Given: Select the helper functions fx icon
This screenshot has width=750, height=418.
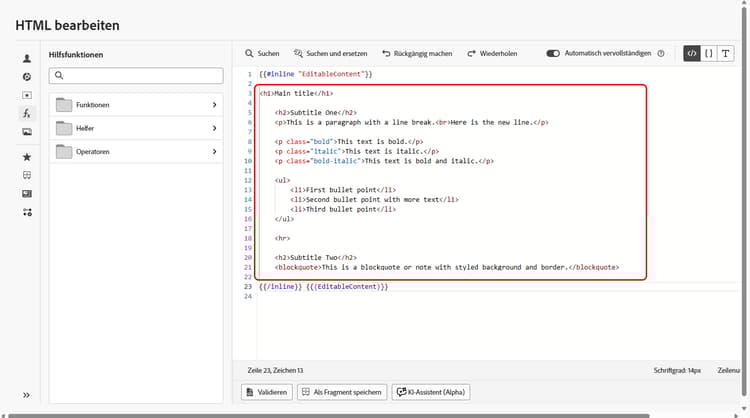Looking at the screenshot, I should (x=27, y=113).
